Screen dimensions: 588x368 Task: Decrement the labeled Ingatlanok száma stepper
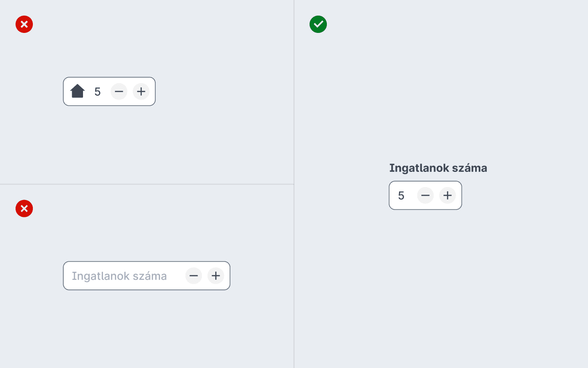click(x=425, y=195)
